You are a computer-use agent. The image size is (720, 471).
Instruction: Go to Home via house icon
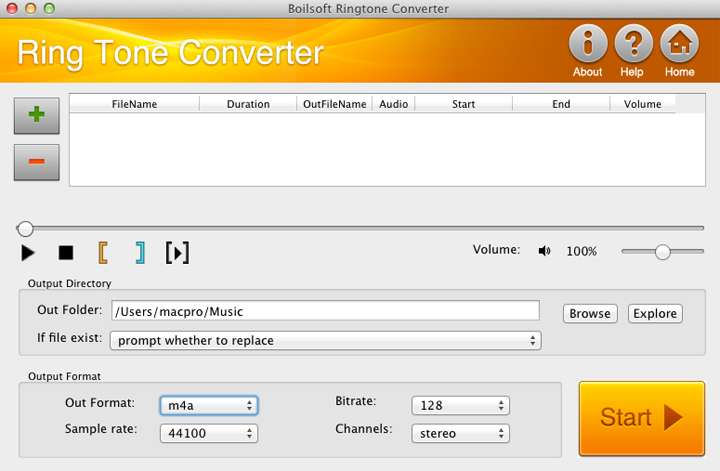(679, 44)
